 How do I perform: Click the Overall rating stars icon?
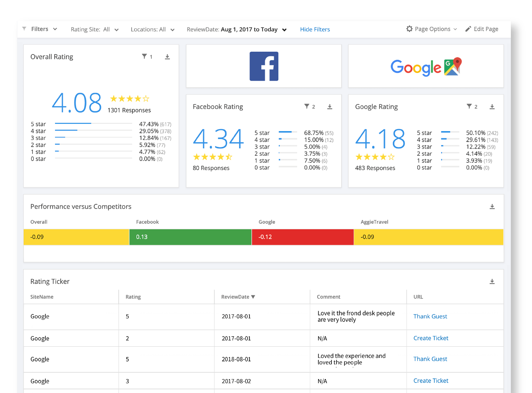(x=130, y=99)
